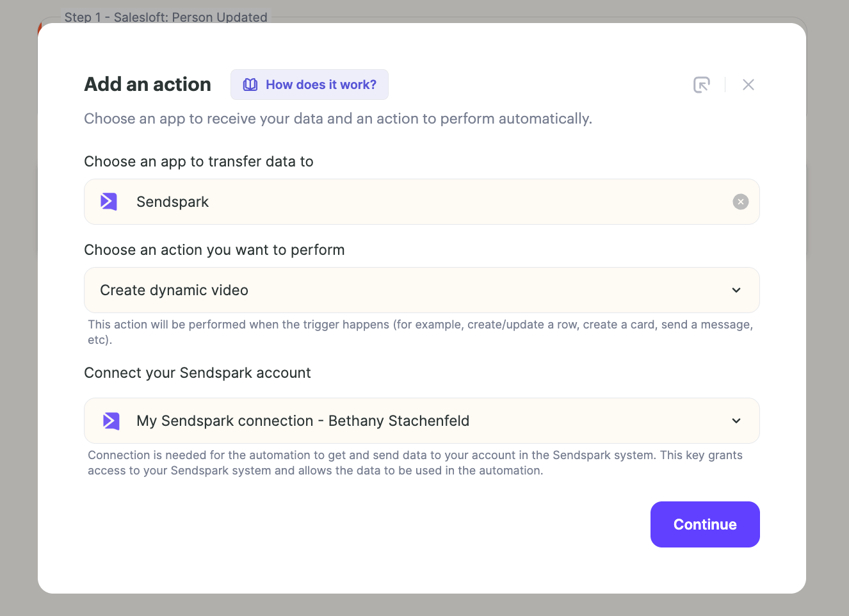The width and height of the screenshot is (849, 616).
Task: Click 'Choose an app to transfer data to' label
Action: coord(198,161)
